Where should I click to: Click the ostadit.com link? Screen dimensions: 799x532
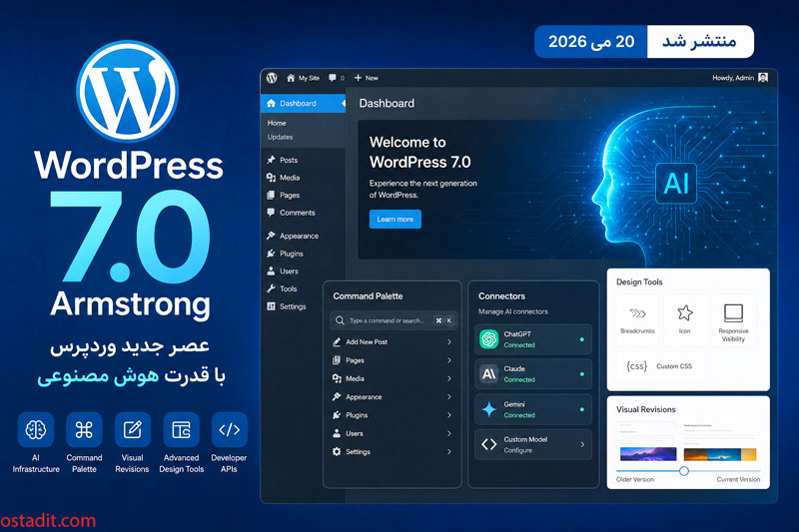point(48,520)
